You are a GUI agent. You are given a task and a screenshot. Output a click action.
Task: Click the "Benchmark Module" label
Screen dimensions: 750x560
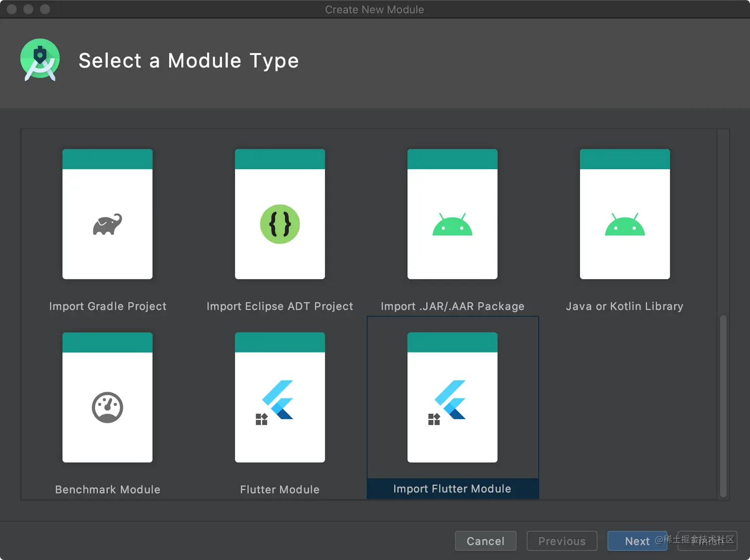click(108, 490)
